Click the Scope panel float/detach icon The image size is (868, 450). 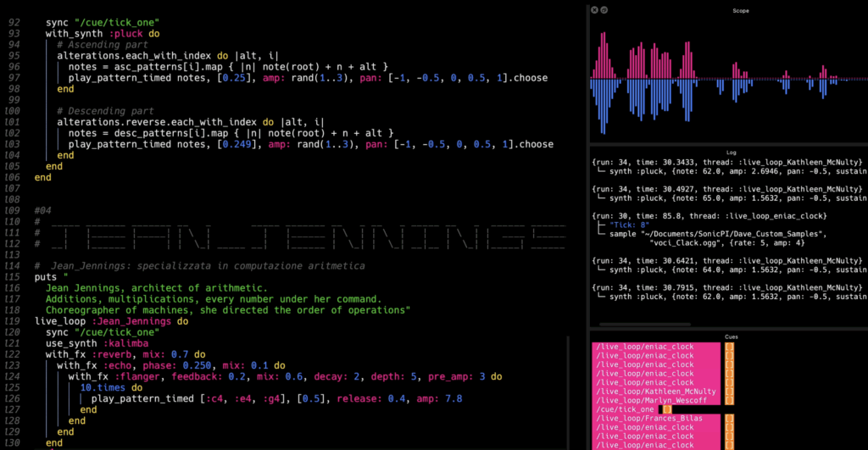click(x=604, y=10)
